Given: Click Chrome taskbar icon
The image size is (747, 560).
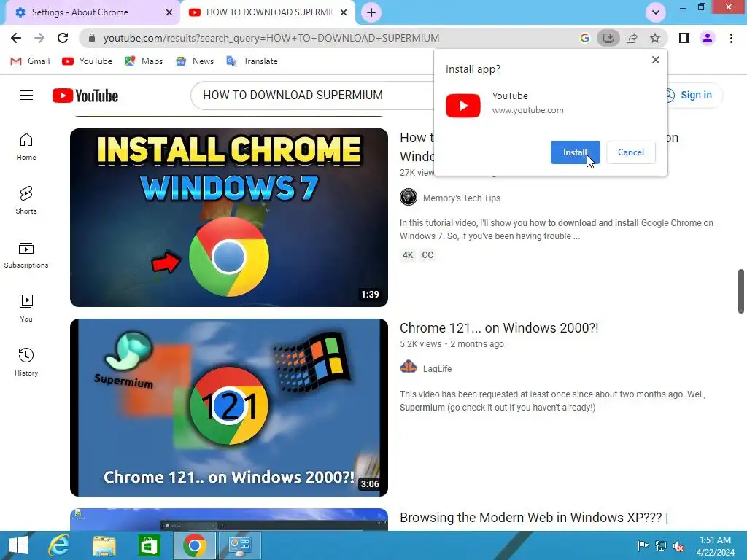Looking at the screenshot, I should [x=194, y=545].
